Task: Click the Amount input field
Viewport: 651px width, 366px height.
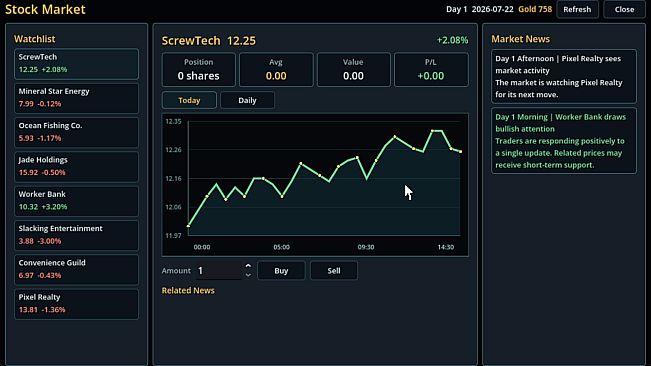Action: pos(219,271)
